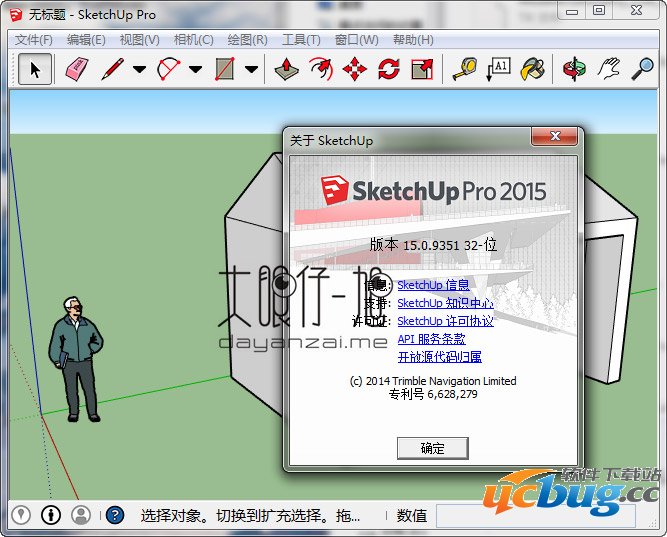
Task: Select the Rectangle shape tool
Action: pos(225,69)
